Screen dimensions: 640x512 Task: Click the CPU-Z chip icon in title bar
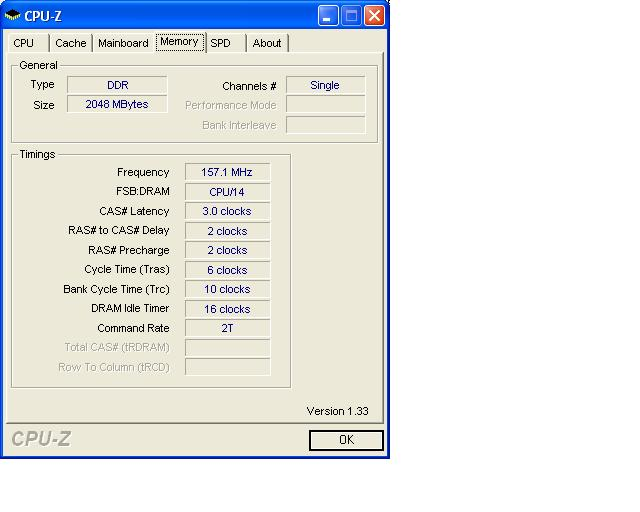point(12,16)
